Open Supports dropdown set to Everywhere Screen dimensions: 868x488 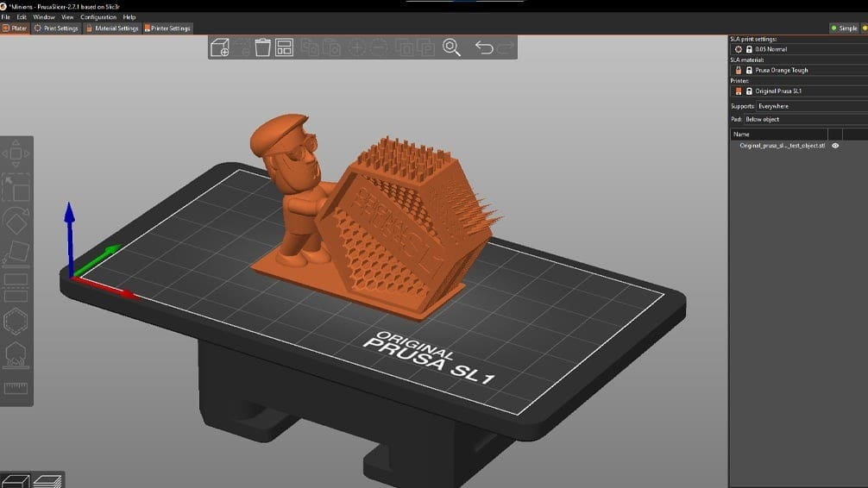pos(812,106)
